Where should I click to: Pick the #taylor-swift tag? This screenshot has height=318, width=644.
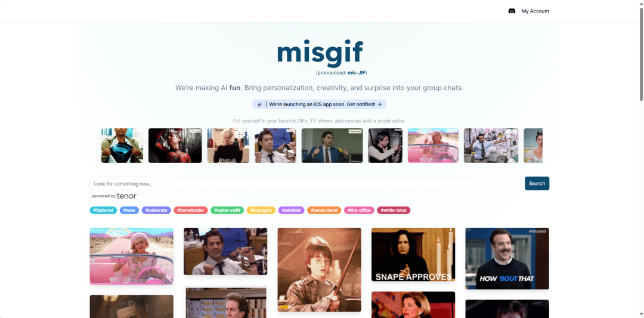[227, 211]
